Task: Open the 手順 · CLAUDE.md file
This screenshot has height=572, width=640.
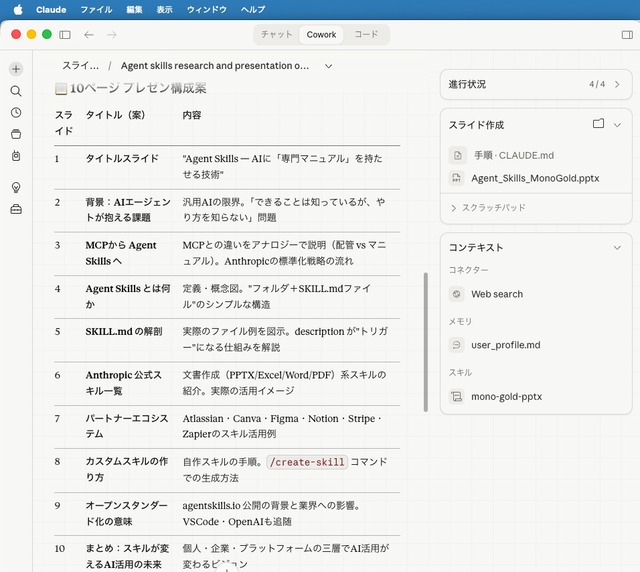Action: pyautogui.click(x=514, y=155)
